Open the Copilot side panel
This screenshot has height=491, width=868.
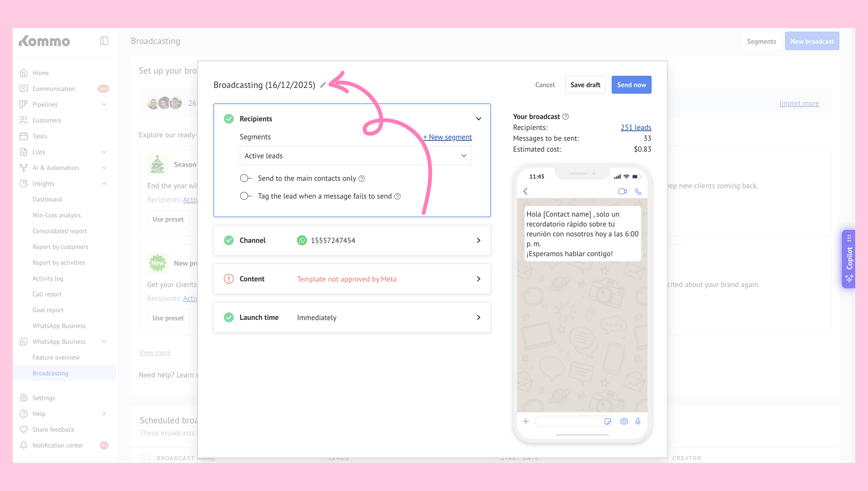pyautogui.click(x=849, y=259)
